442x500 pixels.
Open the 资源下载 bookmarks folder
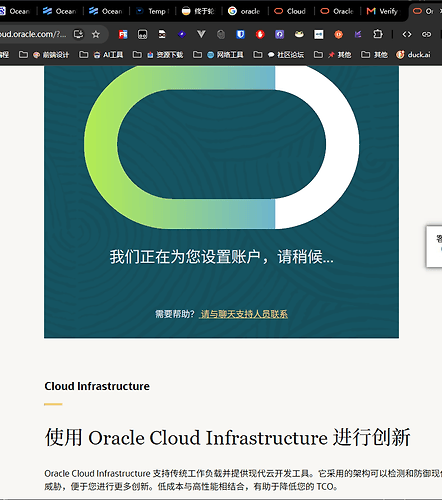pyautogui.click(x=158, y=55)
